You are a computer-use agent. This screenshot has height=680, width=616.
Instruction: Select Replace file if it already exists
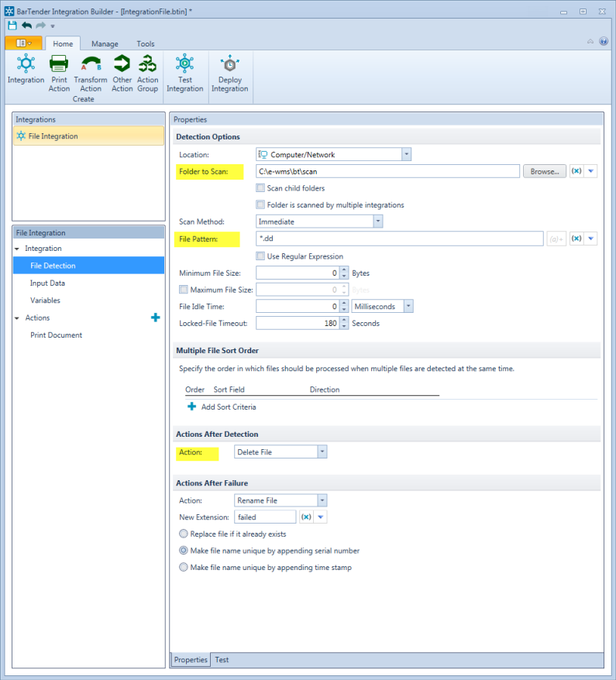pyautogui.click(x=184, y=534)
